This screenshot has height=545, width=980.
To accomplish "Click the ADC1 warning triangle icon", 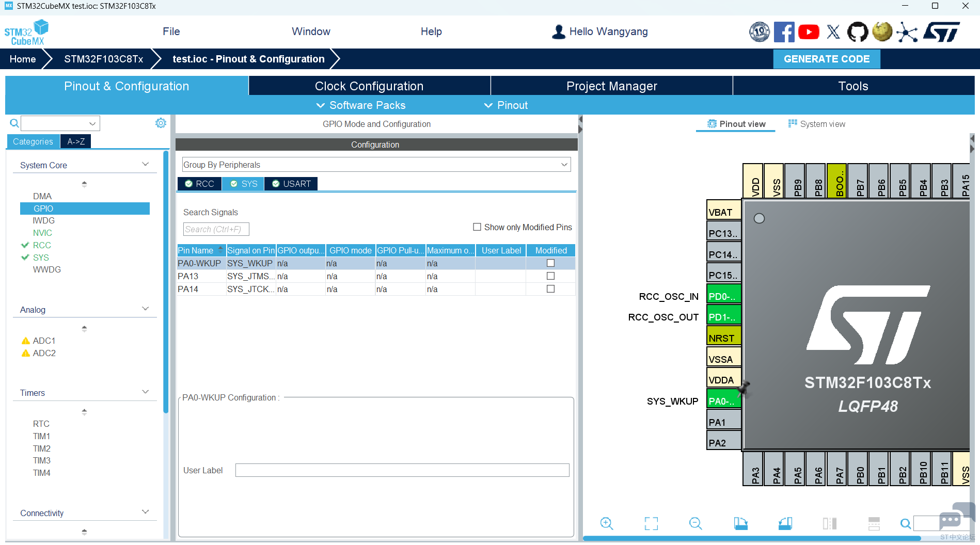I will click(x=25, y=341).
